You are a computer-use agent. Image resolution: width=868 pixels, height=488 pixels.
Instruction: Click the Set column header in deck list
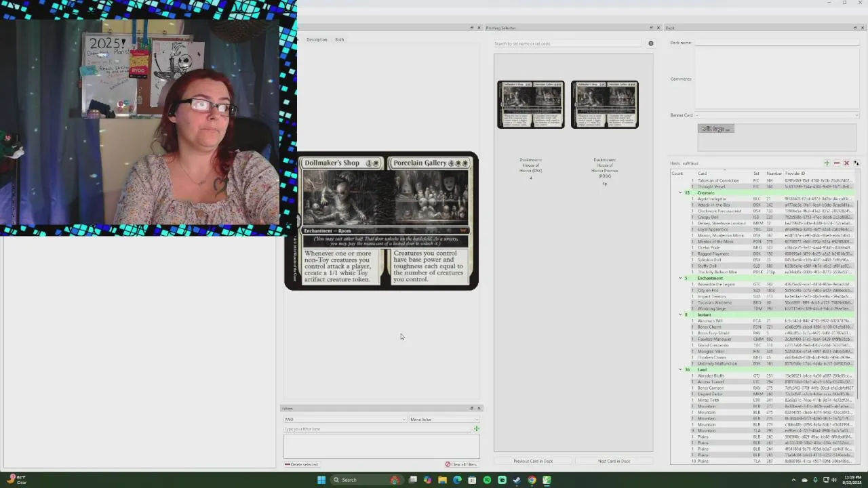coord(756,174)
